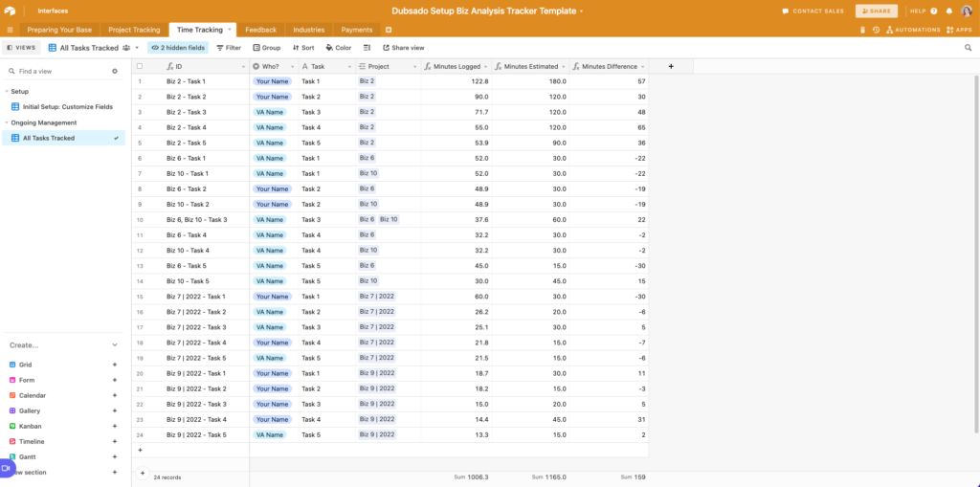Open Minutes Difference column dropdown arrow
This screenshot has height=487, width=980.
pyautogui.click(x=642, y=66)
